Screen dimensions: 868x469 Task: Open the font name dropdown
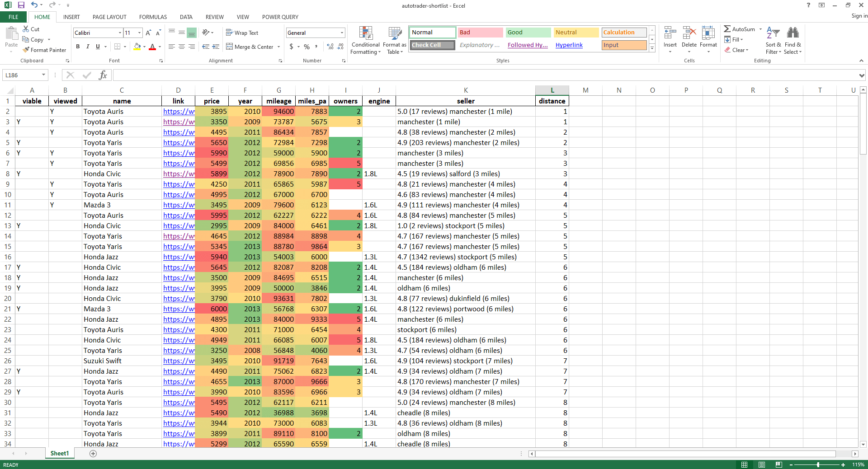pyautogui.click(x=119, y=33)
